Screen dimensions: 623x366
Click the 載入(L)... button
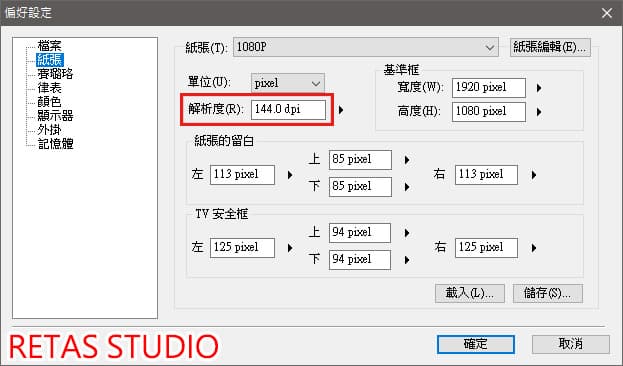(470, 293)
